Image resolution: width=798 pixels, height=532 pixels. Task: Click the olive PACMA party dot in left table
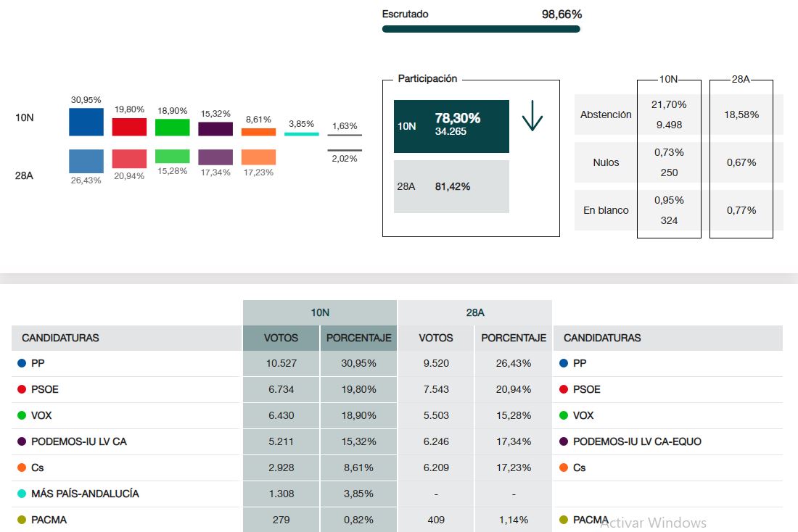coord(22,520)
